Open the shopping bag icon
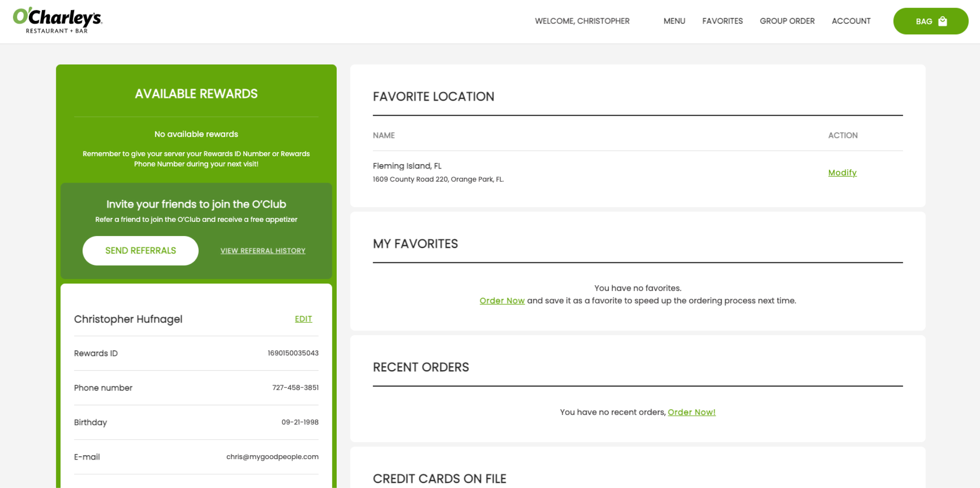Image resolution: width=980 pixels, height=488 pixels. click(942, 21)
